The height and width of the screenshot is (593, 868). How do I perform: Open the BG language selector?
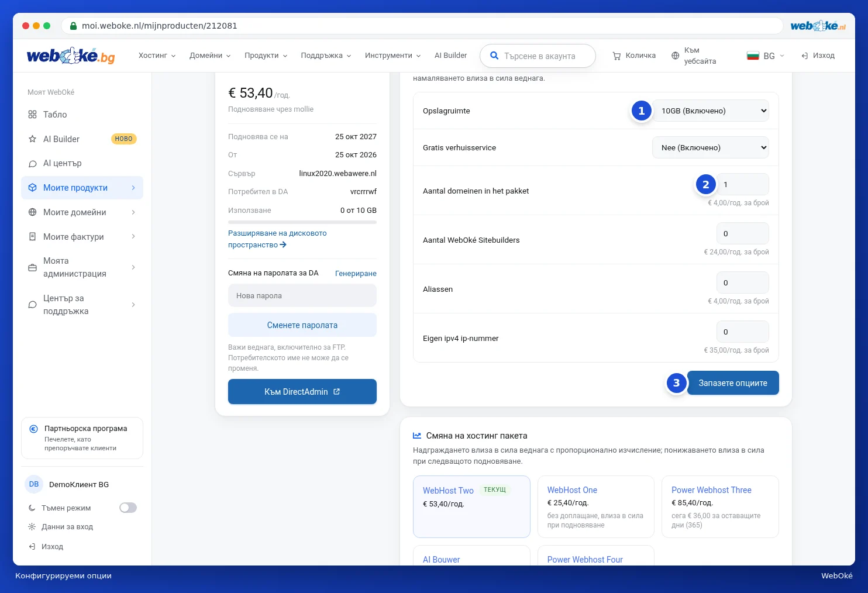coord(766,56)
